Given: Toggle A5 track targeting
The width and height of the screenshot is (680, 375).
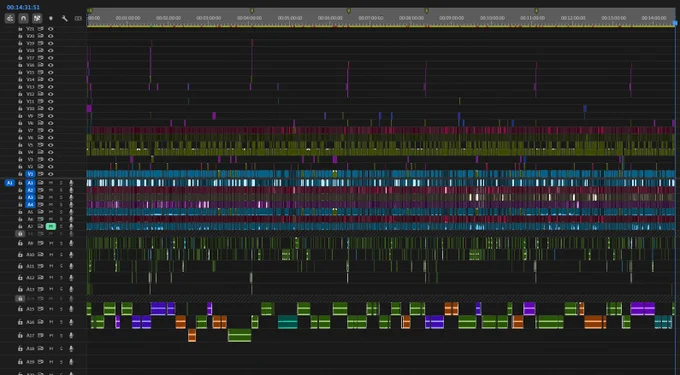Looking at the screenshot, I should tap(30, 212).
